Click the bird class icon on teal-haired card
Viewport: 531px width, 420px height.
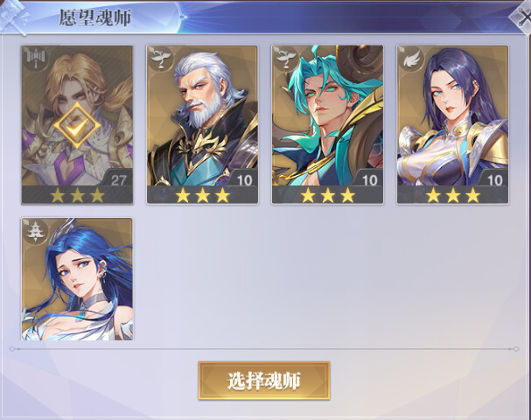(287, 59)
